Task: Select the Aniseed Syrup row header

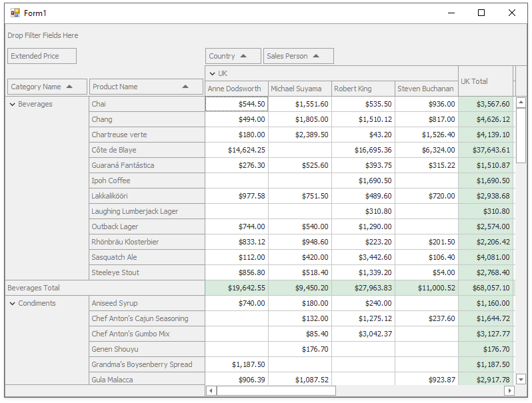Action: point(147,303)
